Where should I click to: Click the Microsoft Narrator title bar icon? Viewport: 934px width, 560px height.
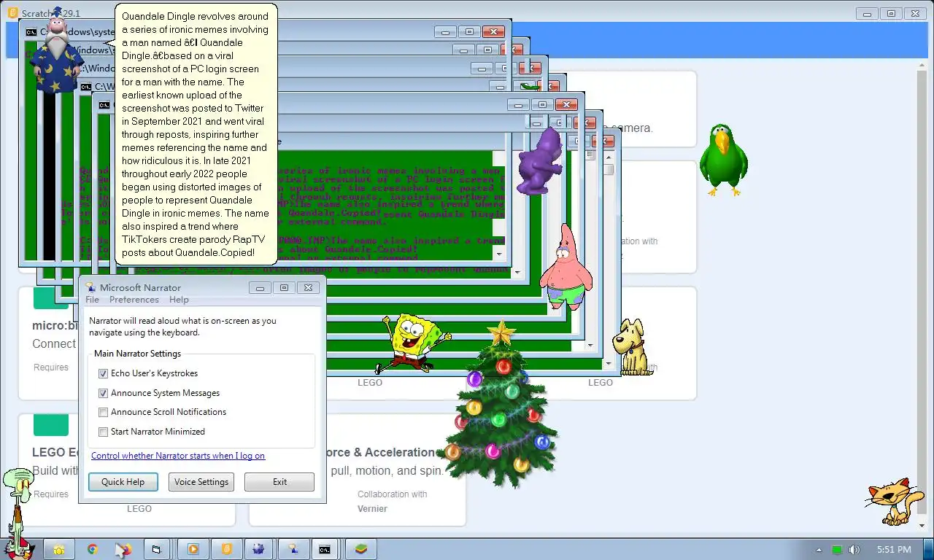(x=90, y=287)
